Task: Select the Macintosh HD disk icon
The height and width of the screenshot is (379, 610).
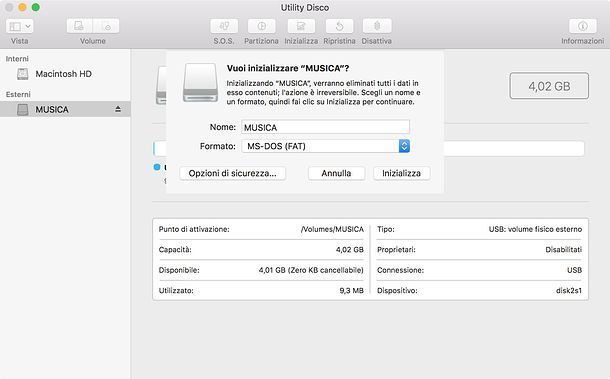Action: click(23, 74)
